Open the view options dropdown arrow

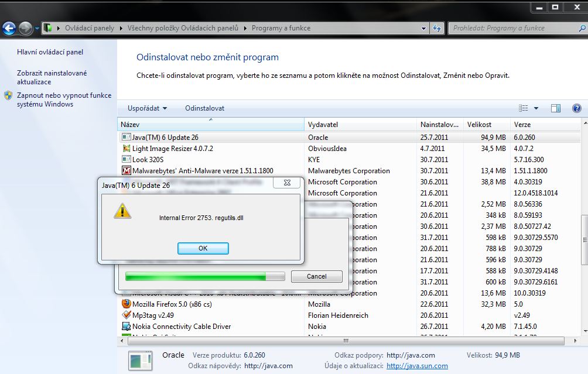tap(536, 108)
